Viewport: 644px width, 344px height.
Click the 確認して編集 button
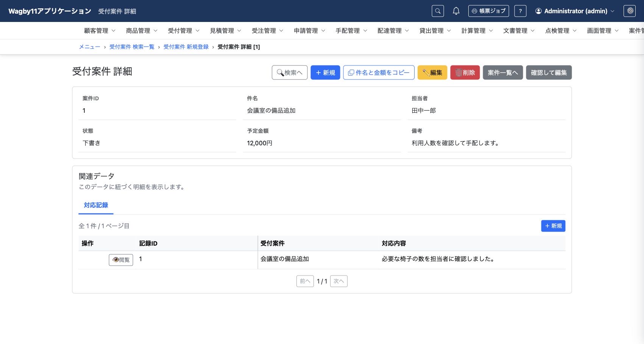pyautogui.click(x=549, y=73)
